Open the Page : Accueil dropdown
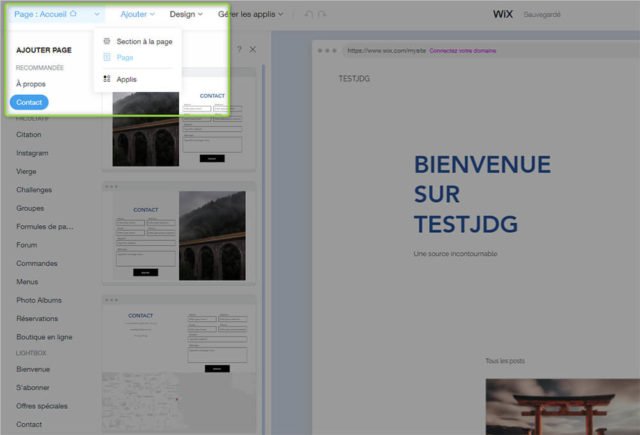This screenshot has width=640, height=435. click(x=56, y=14)
